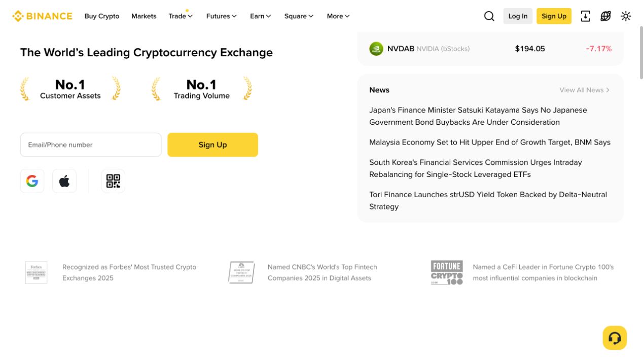Open the Buy Crypto menu item
This screenshot has width=644, height=362.
[x=102, y=16]
